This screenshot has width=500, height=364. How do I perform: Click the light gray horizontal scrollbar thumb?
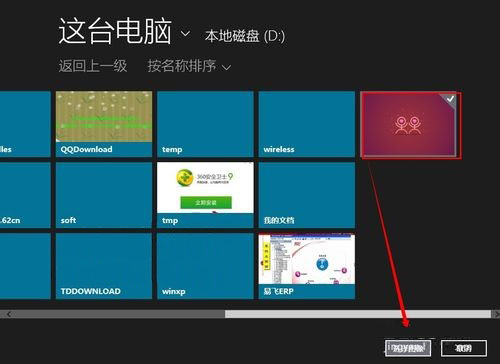(x=358, y=314)
